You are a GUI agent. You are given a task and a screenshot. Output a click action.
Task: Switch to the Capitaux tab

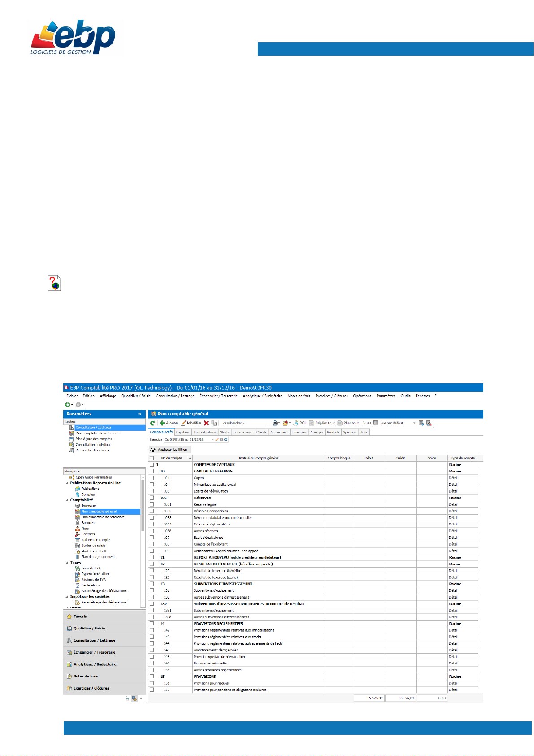pos(183,433)
